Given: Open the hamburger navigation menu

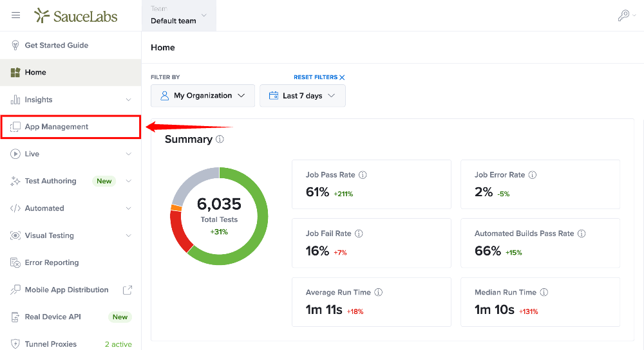Looking at the screenshot, I should [x=15, y=15].
